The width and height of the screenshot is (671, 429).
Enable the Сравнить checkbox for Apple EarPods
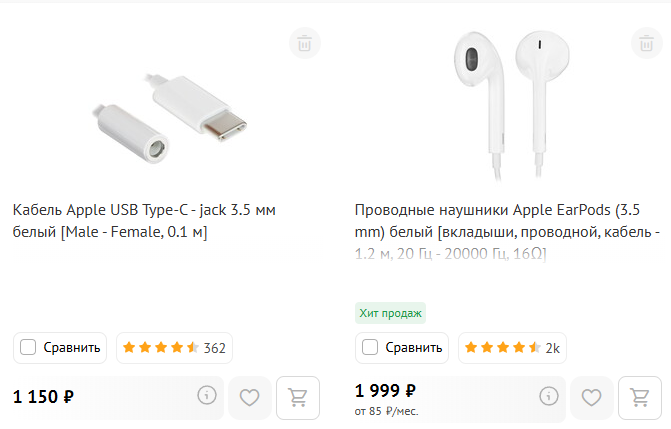370,348
